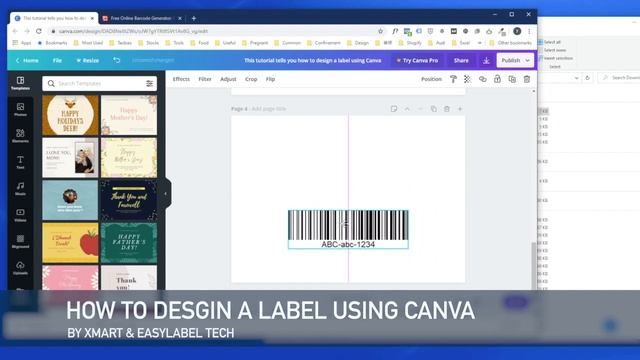Open the Text sidebar panel
The image size is (640, 360).
tap(20, 162)
